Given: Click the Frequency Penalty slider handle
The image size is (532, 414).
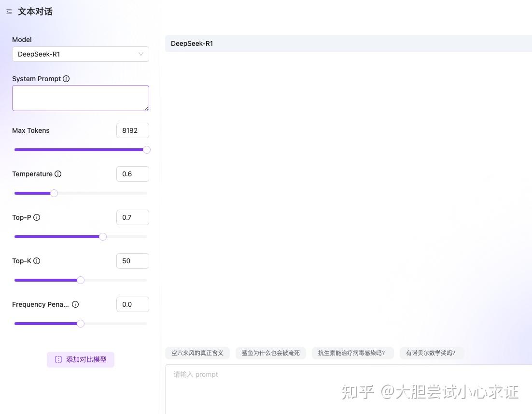Looking at the screenshot, I should 81,324.
